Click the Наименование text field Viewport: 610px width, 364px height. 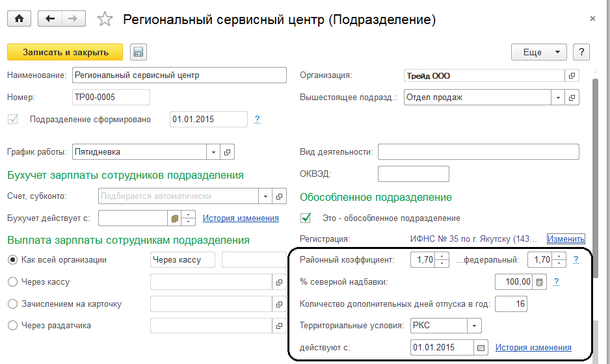(x=179, y=75)
